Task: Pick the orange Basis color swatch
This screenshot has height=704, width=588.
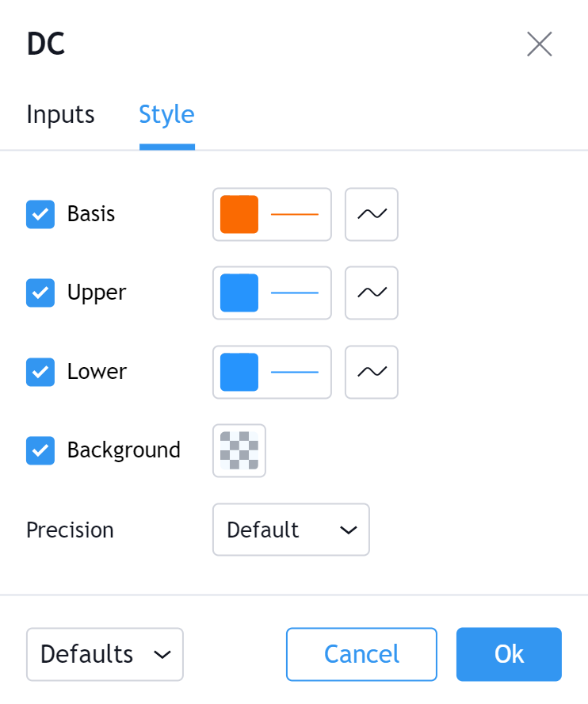Action: click(239, 214)
